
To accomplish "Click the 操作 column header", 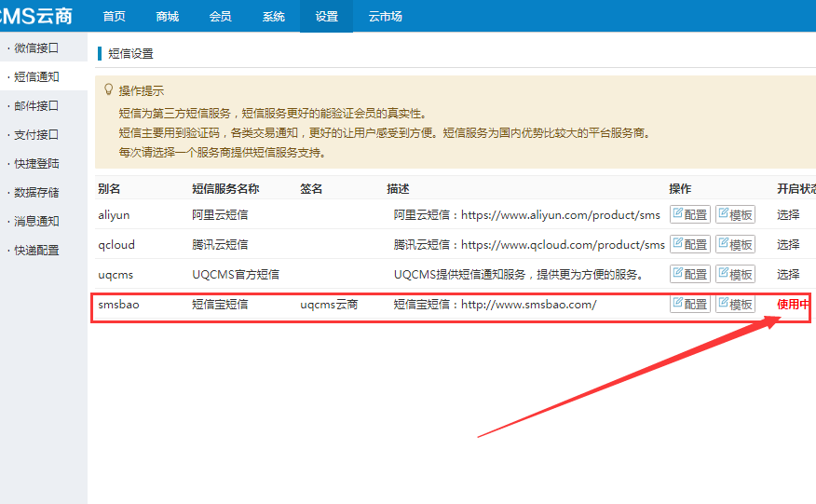I will (x=680, y=188).
